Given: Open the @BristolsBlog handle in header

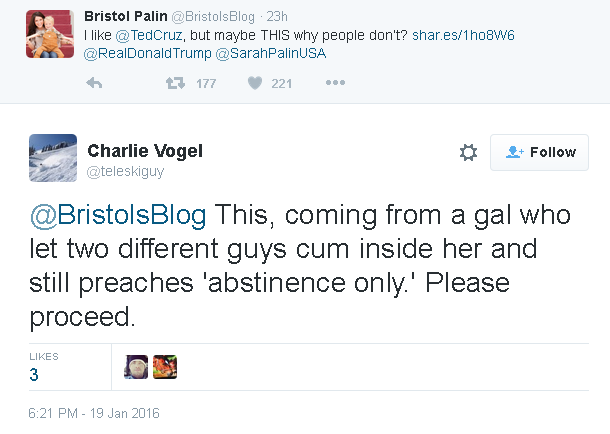Looking at the screenshot, I should coord(212,16).
